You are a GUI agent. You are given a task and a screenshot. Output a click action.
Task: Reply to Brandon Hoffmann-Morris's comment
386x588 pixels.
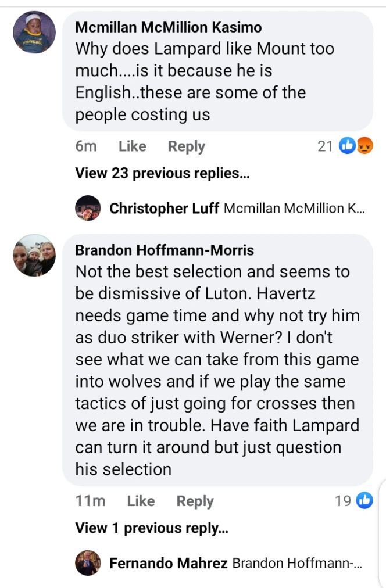click(x=195, y=501)
